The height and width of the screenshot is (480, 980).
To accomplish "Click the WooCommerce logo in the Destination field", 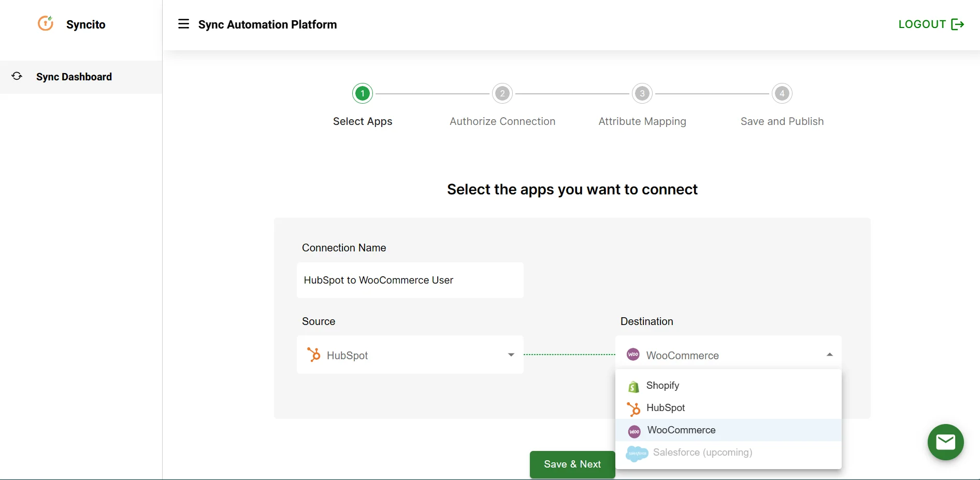I will coord(632,355).
